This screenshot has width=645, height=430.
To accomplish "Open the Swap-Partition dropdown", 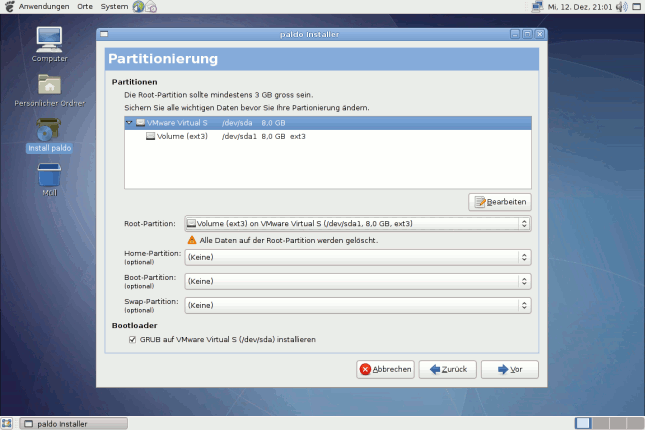I will (x=358, y=305).
